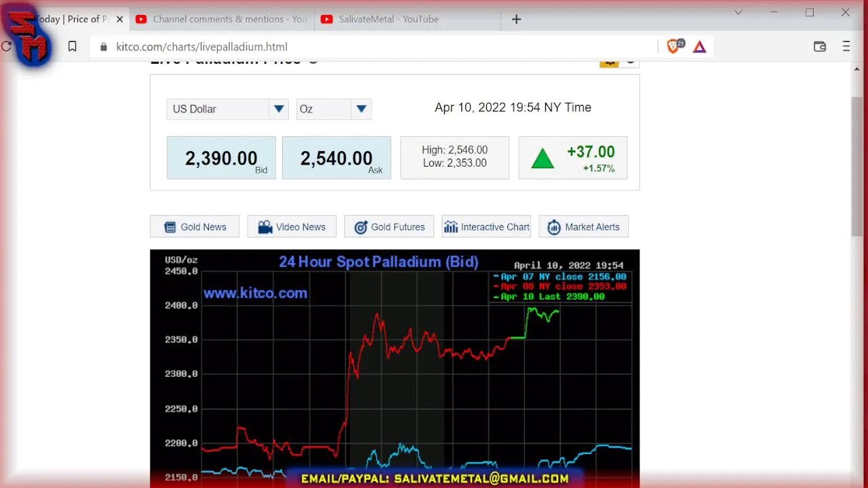Click the green up triangle indicator

(x=542, y=159)
